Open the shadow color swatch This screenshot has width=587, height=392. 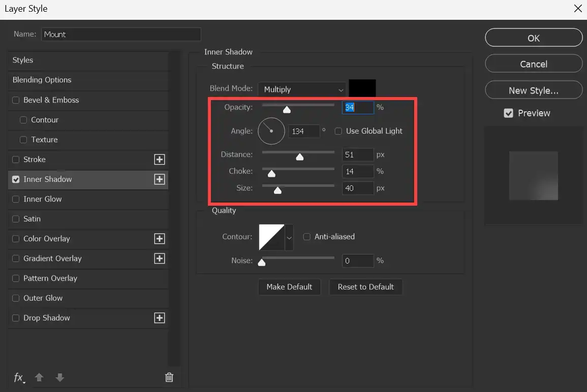[362, 87]
